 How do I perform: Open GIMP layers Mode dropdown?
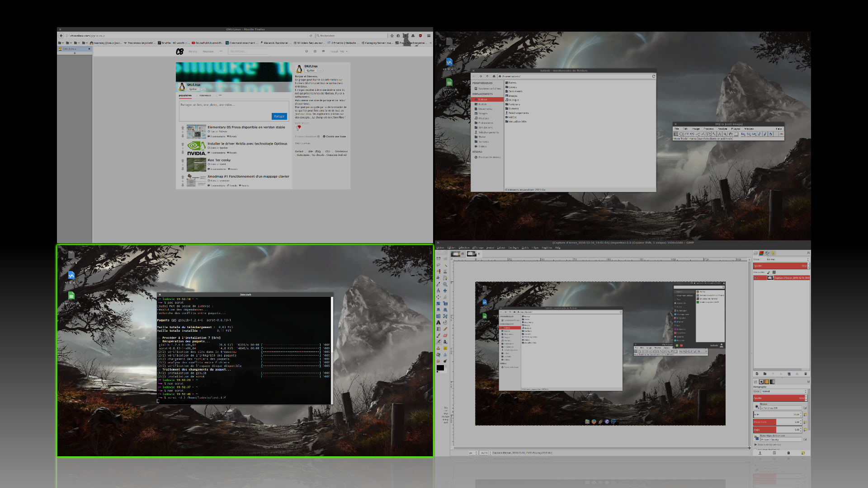tap(788, 260)
